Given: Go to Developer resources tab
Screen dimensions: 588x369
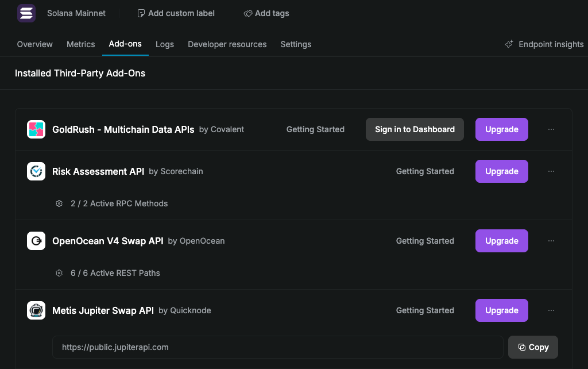Looking at the screenshot, I should [227, 44].
